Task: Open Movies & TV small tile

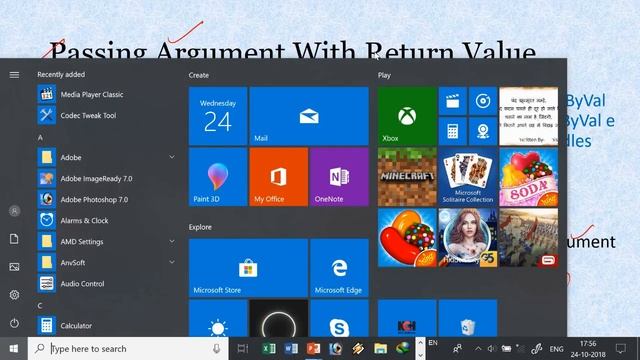Action: point(453,101)
